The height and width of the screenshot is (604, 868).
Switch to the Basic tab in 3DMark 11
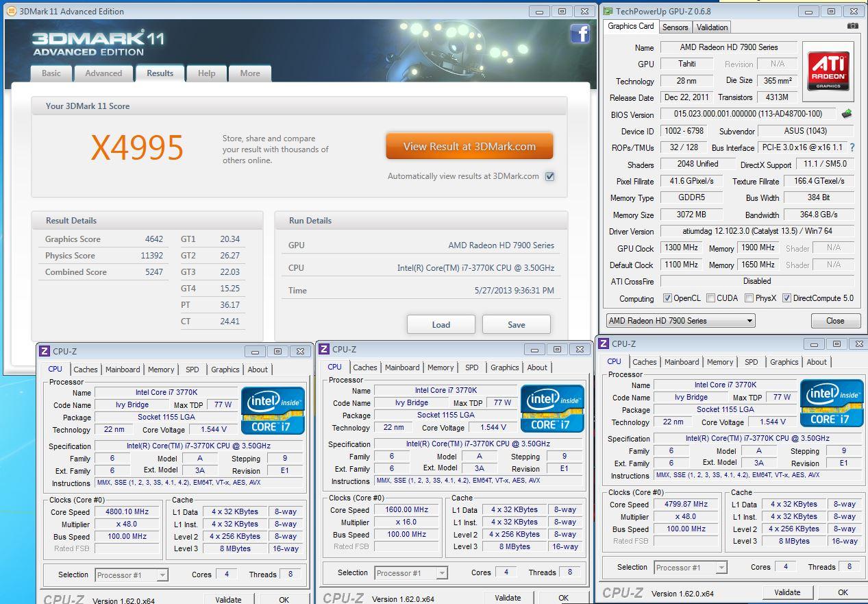click(51, 73)
